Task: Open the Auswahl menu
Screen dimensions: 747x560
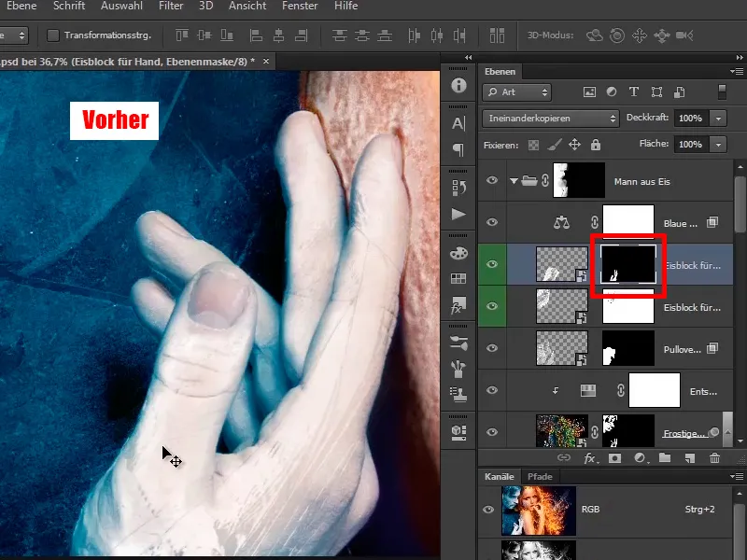Action: click(x=122, y=6)
